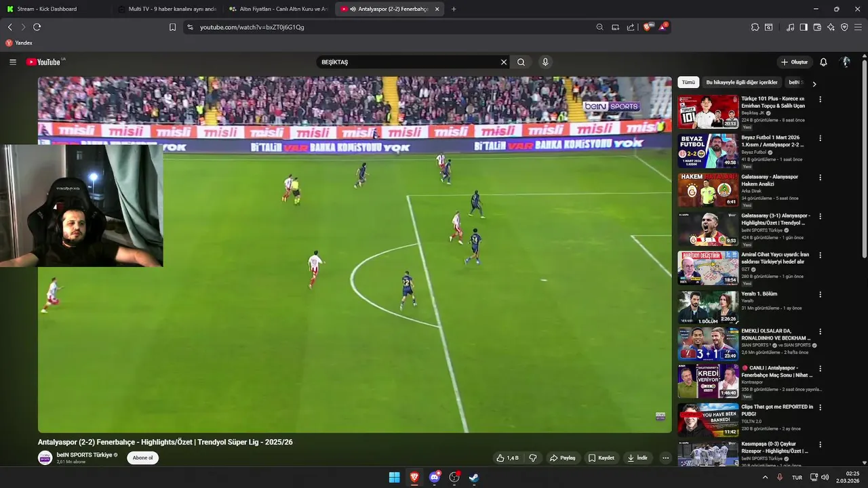This screenshot has width=868, height=488.
Task: Open options for Hakem Analizi video
Action: (820, 177)
